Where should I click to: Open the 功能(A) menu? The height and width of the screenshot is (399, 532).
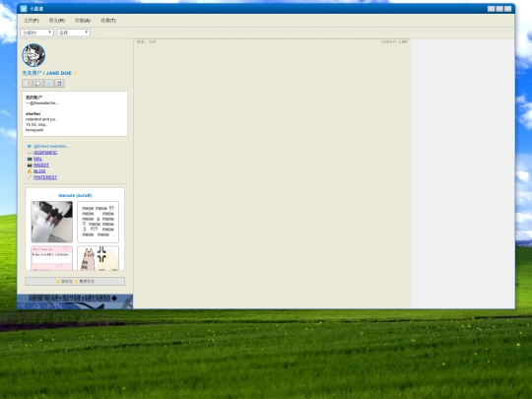tap(83, 21)
